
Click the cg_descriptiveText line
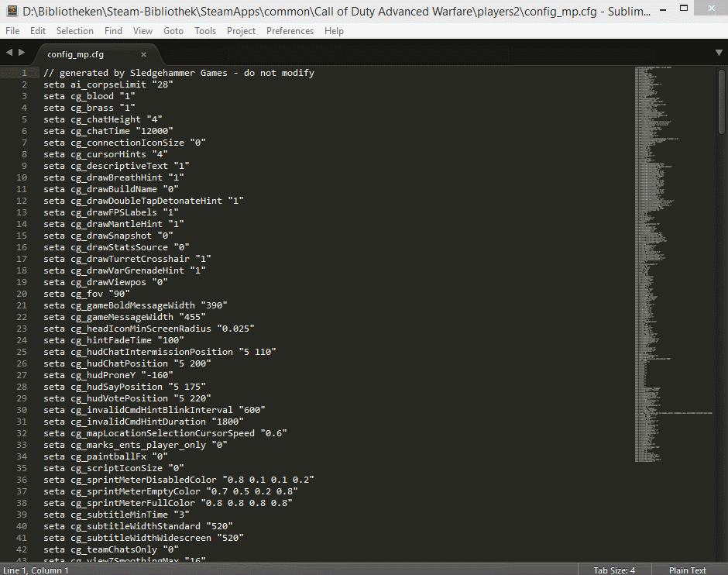(116, 166)
